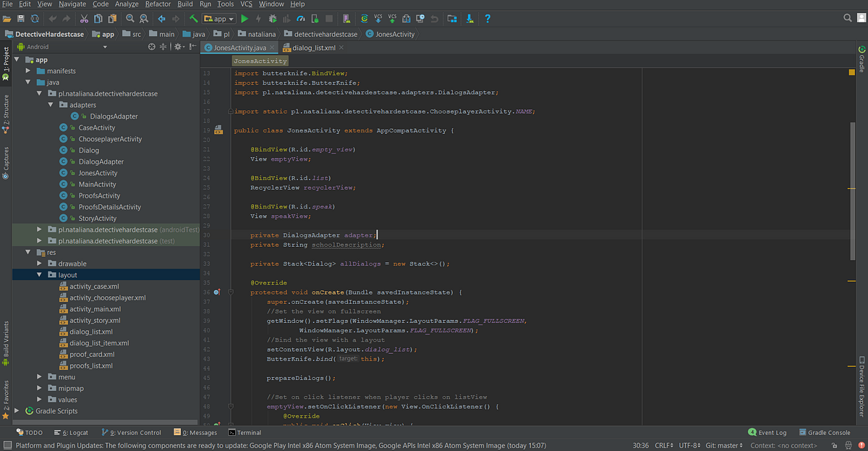Profile the app with the profiler icon
This screenshot has height=451, width=868.
pos(301,19)
